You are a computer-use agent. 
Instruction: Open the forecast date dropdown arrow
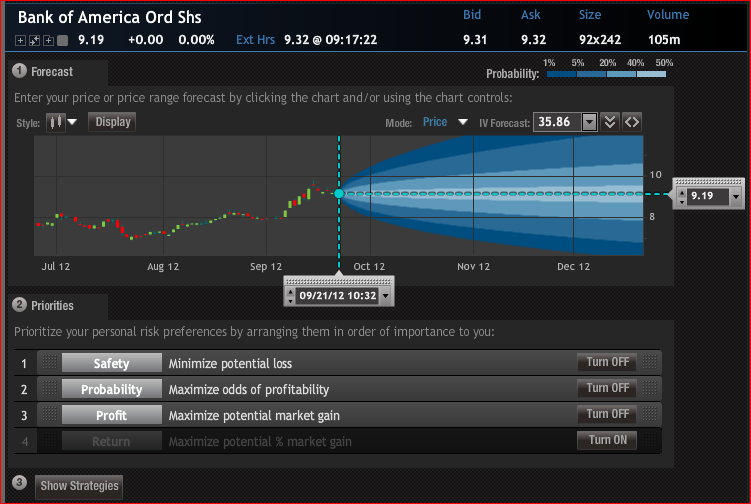click(x=386, y=296)
